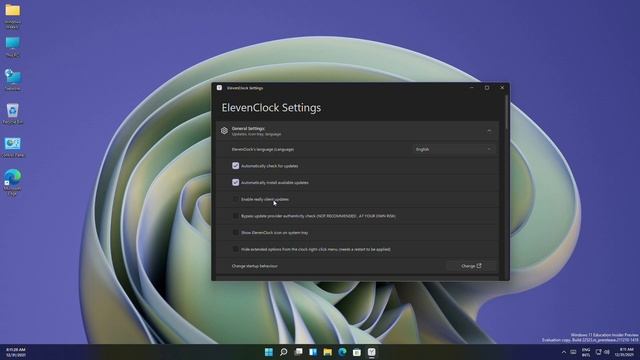Image resolution: width=640 pixels, height=360 pixels.
Task: Enable Show ElevenClock icon on system tray
Action: click(x=236, y=232)
